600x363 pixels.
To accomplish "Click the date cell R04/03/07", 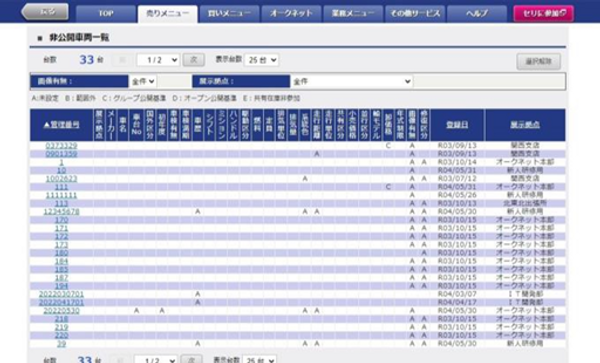I will coord(457,294).
